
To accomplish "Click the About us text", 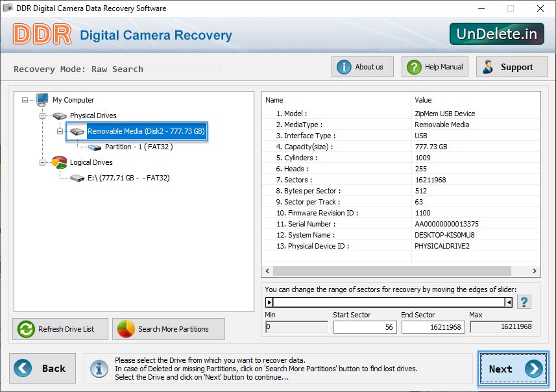I will pyautogui.click(x=369, y=67).
